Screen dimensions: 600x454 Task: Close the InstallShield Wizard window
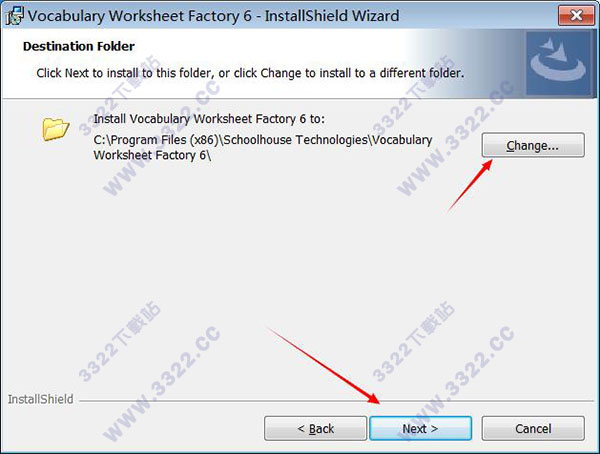click(576, 16)
